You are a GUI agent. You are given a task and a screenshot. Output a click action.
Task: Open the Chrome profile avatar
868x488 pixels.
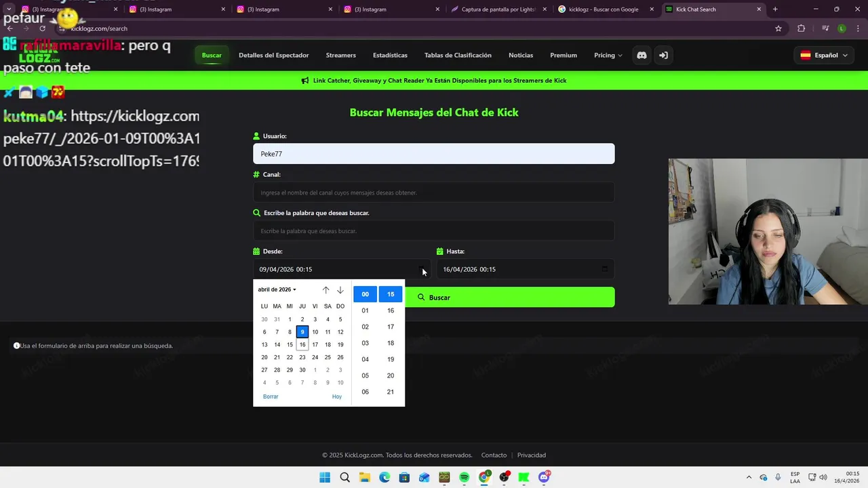[x=842, y=28]
